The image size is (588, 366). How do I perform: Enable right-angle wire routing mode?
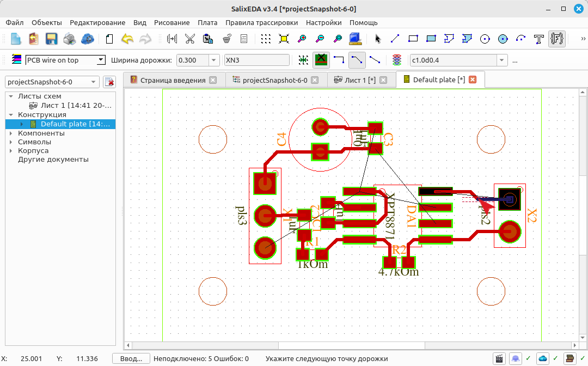click(339, 60)
